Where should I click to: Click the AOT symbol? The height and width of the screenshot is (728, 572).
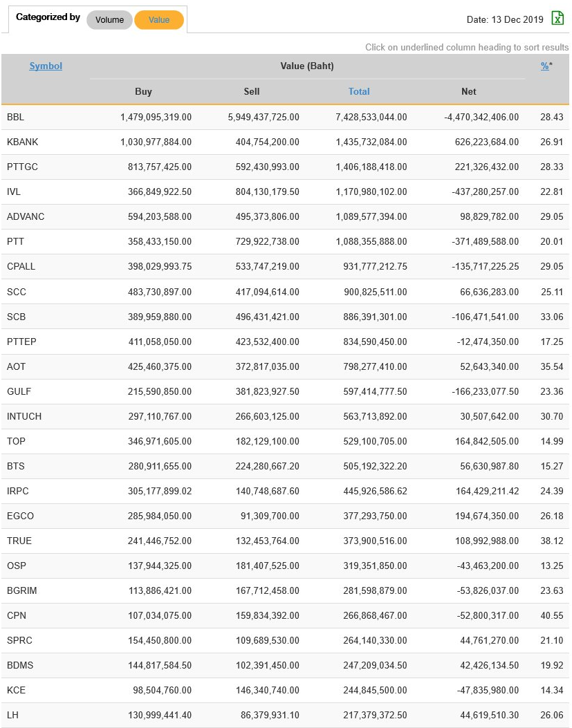coord(16,366)
